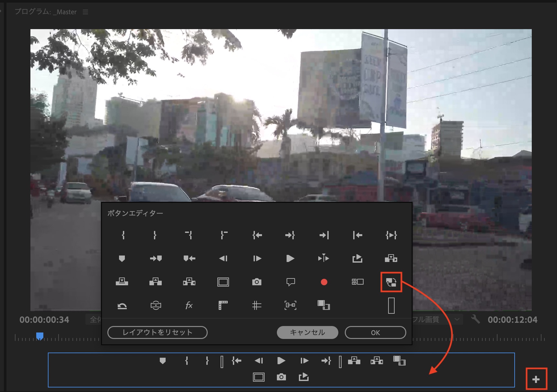Image resolution: width=557 pixels, height=392 pixels.
Task: Step back one frame on the transport bar
Action: tap(259, 361)
